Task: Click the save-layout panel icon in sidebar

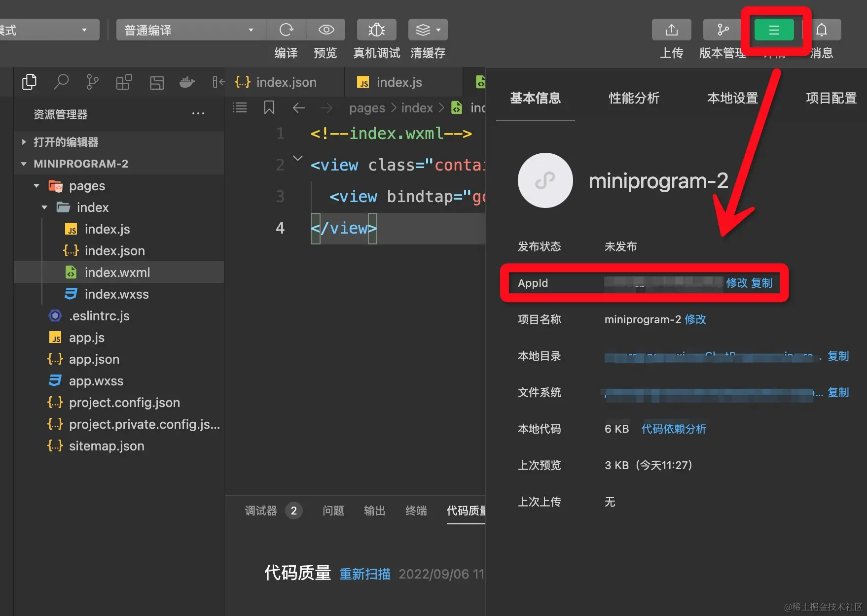Action: point(156,82)
